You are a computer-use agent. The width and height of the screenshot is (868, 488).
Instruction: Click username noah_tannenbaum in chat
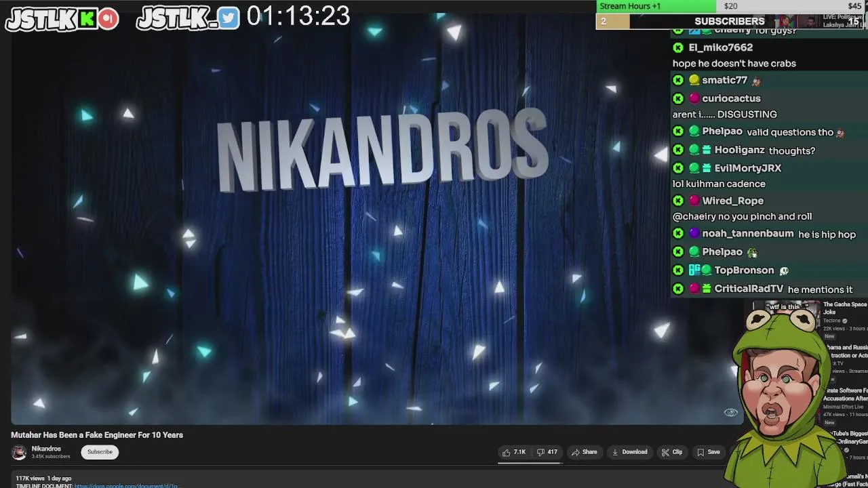pyautogui.click(x=747, y=233)
